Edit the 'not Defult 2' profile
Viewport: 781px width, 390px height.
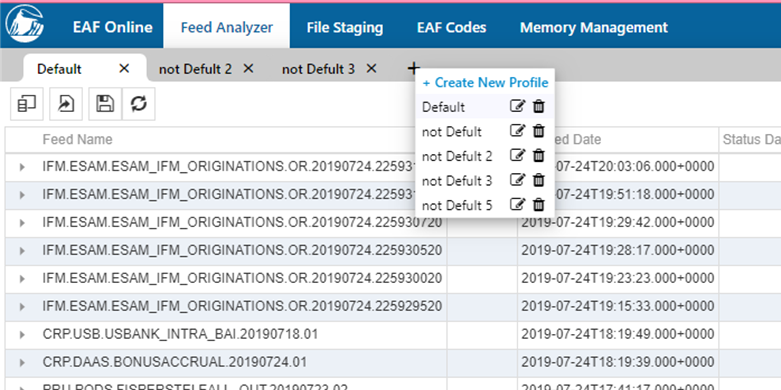click(x=518, y=155)
